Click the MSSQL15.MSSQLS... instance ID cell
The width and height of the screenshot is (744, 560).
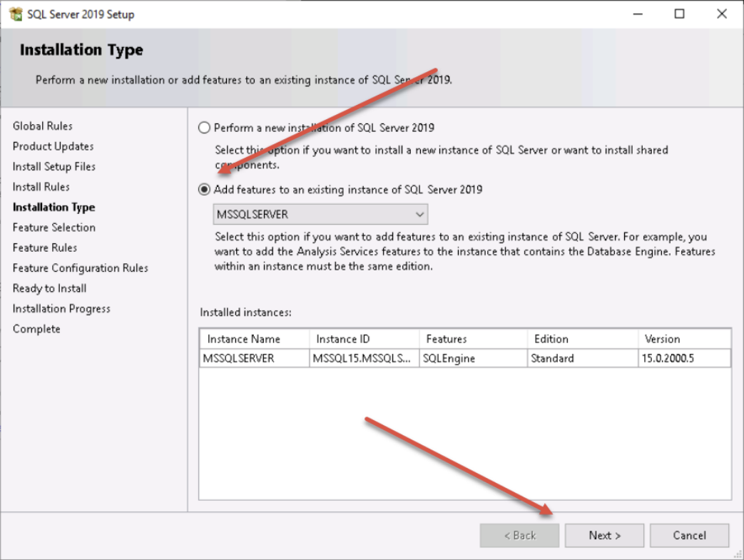pos(365,358)
